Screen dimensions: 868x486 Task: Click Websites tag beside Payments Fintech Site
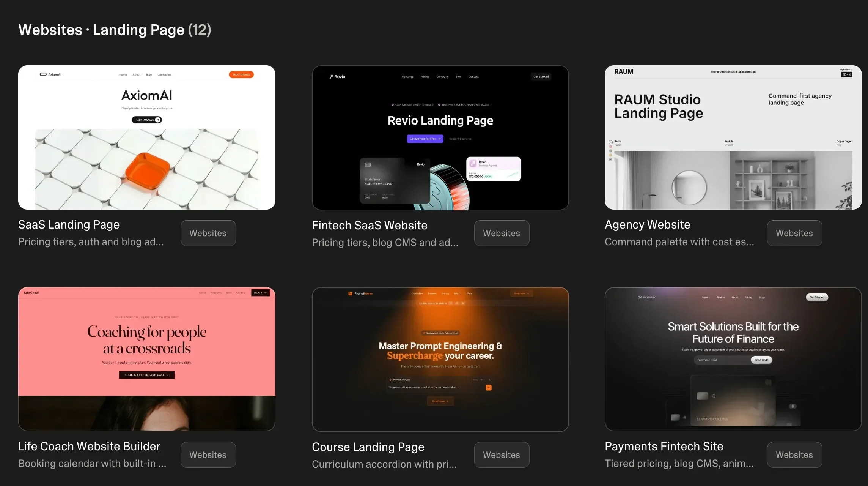click(x=794, y=455)
